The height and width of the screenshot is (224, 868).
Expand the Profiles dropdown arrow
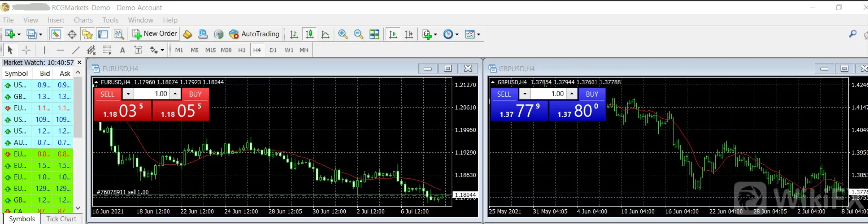pos(40,34)
